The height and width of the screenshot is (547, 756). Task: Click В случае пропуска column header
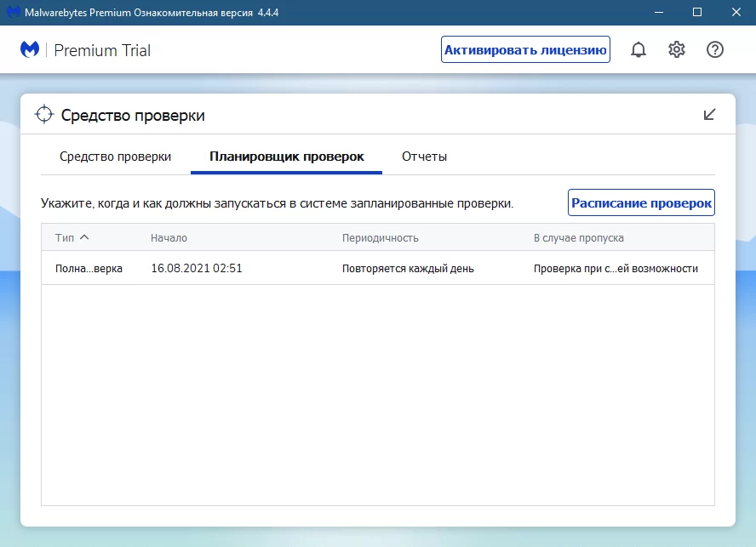pos(579,237)
